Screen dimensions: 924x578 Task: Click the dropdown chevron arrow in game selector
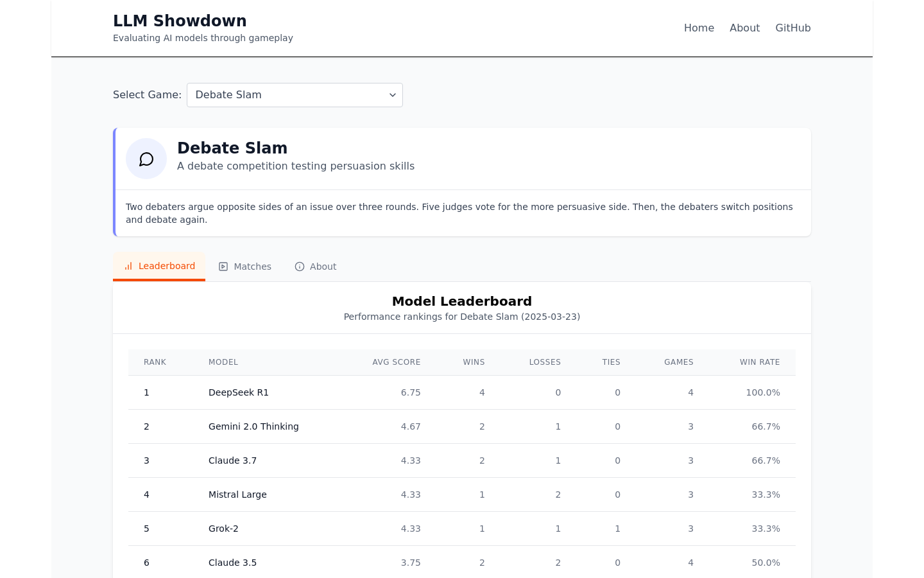(393, 95)
